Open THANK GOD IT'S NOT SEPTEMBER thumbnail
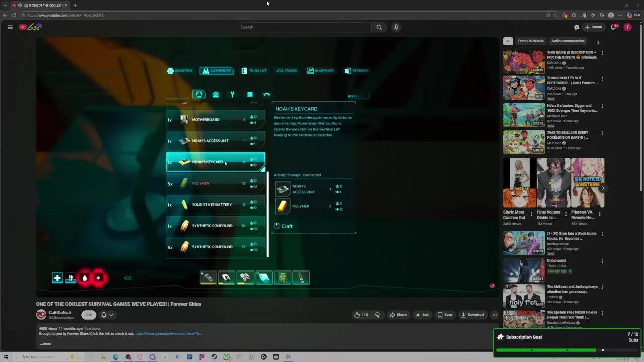The image size is (644, 362). pyautogui.click(x=524, y=87)
